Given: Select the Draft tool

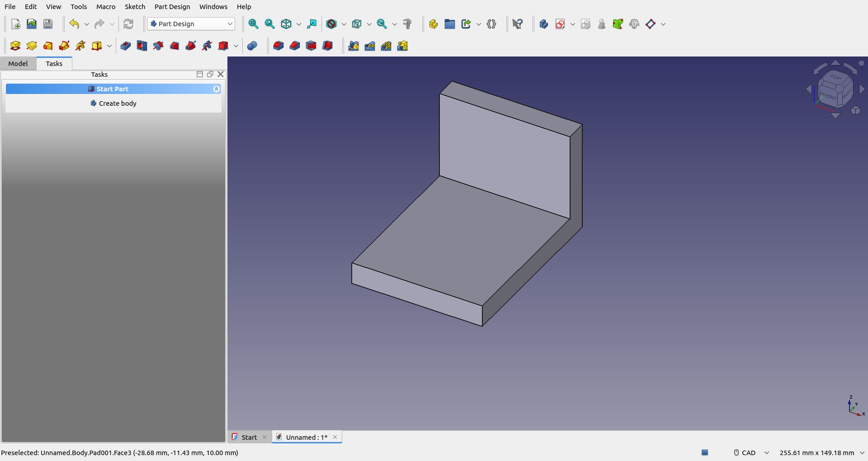Looking at the screenshot, I should tap(311, 46).
